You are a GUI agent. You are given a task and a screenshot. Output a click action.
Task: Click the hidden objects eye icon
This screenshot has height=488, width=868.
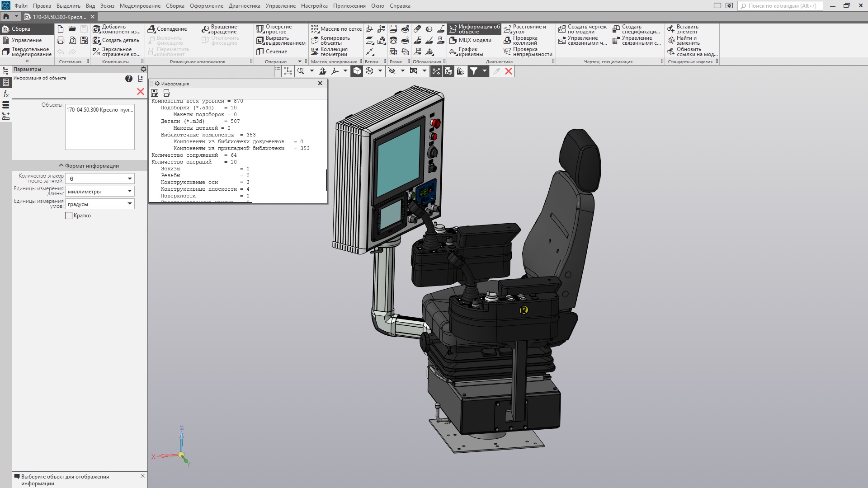tap(392, 71)
